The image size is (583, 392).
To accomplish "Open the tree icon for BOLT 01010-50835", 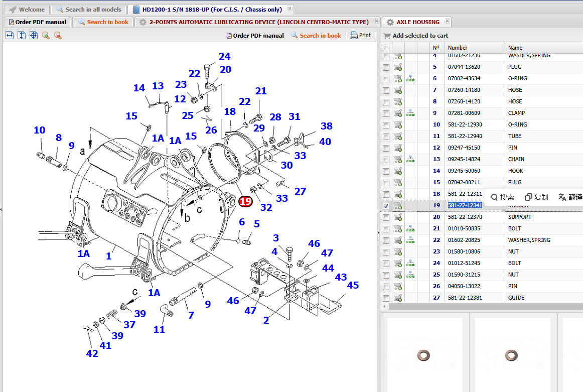I will (410, 228).
